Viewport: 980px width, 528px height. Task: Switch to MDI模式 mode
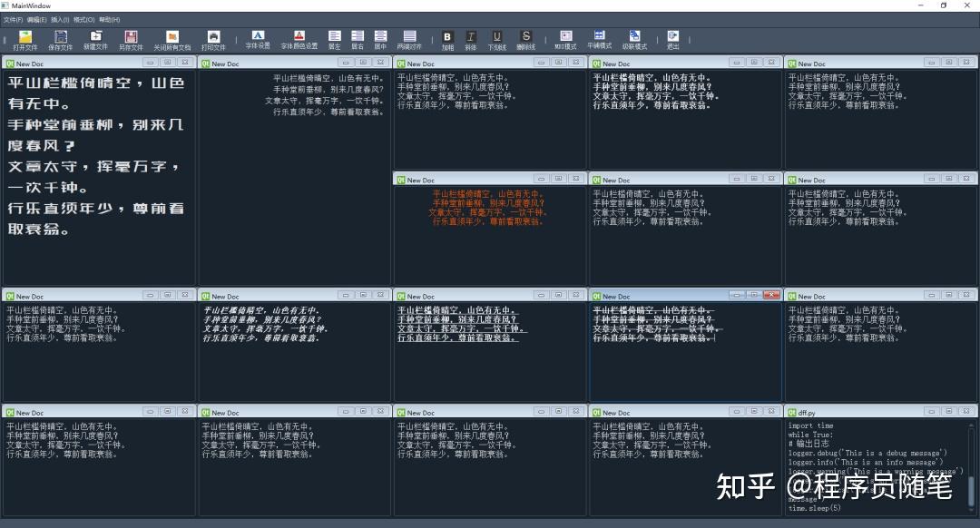(565, 36)
